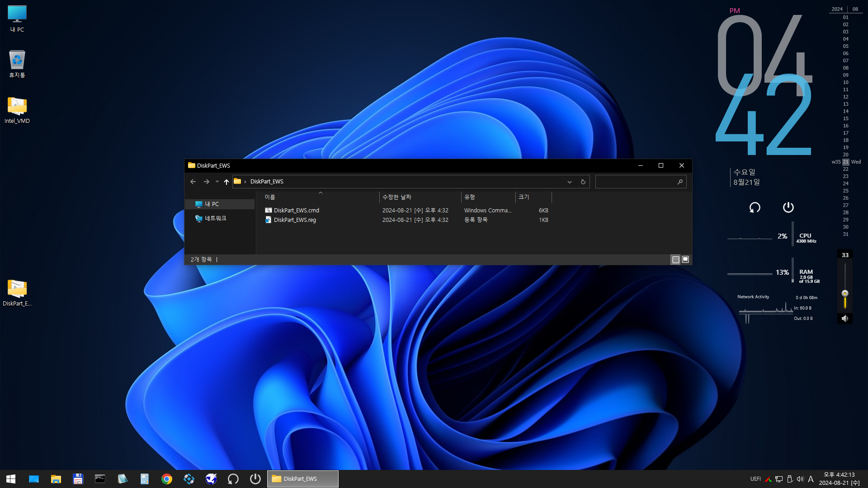Refresh the DiskPart_EWS folder view
Viewport: 868px width, 488px height.
[583, 182]
